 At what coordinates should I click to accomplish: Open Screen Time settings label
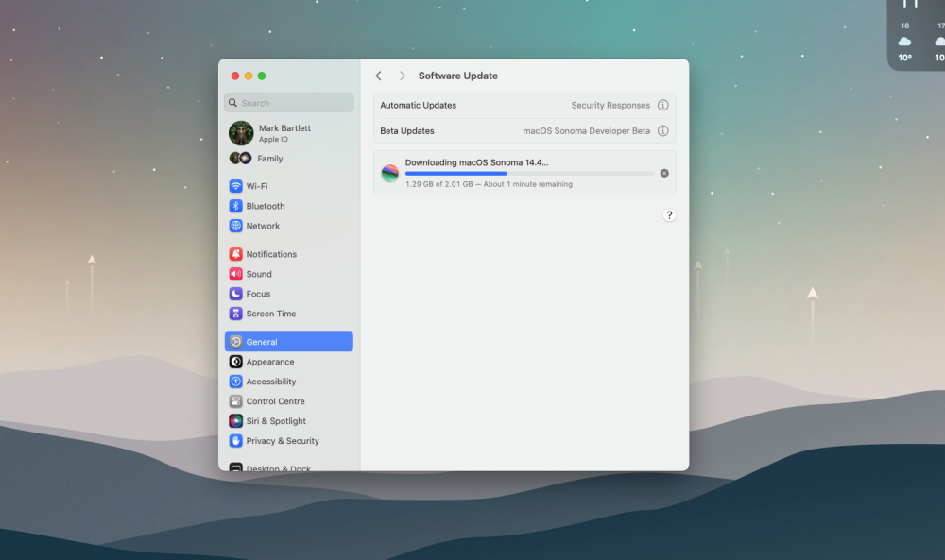[x=270, y=314]
